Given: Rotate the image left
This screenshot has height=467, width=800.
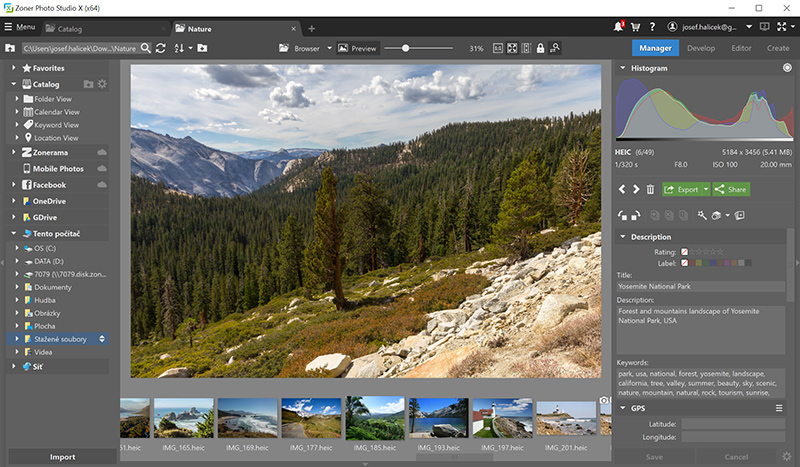Looking at the screenshot, I should pos(622,215).
